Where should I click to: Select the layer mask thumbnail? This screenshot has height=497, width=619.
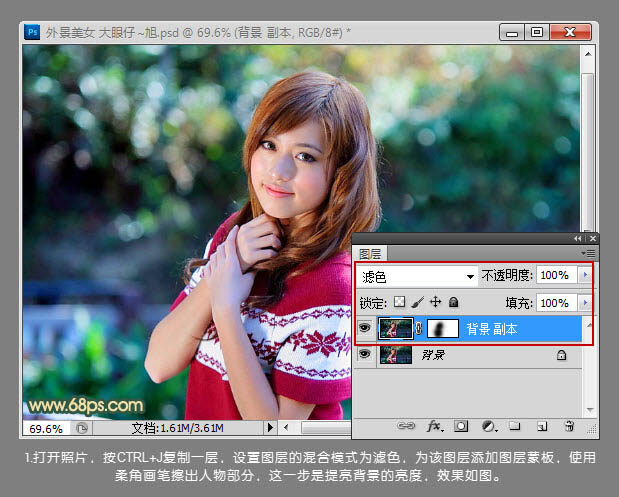[x=443, y=329]
